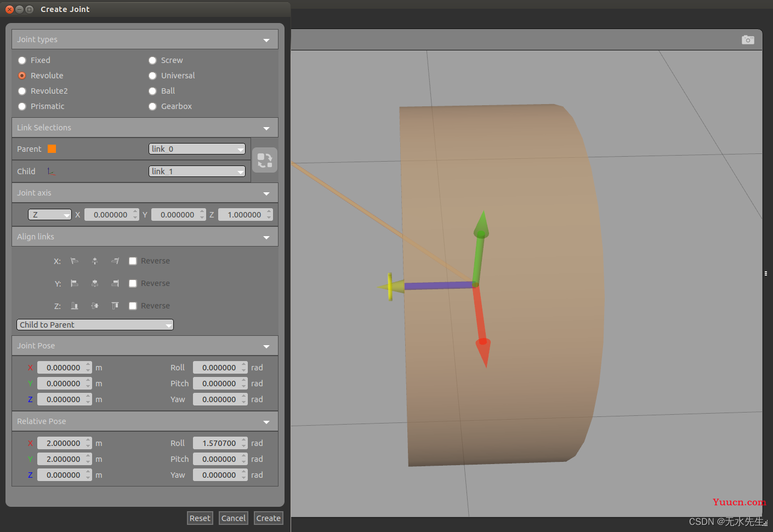Click the Relative Pose Pitch field
The width and height of the screenshot is (773, 532).
tap(220, 459)
